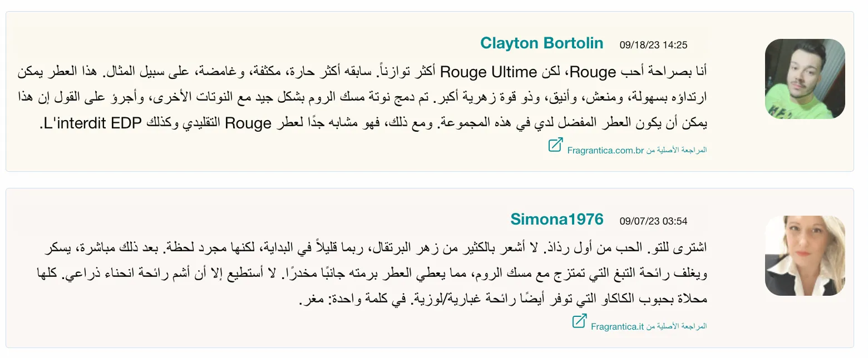View Simona1976's profile picture
Viewport: 868px width, 358px height.
[x=805, y=256]
